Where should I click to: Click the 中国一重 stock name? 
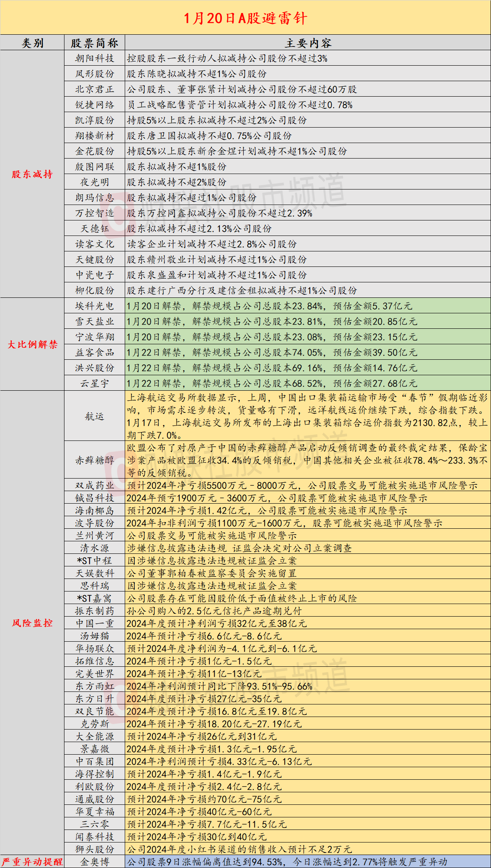tap(95, 623)
